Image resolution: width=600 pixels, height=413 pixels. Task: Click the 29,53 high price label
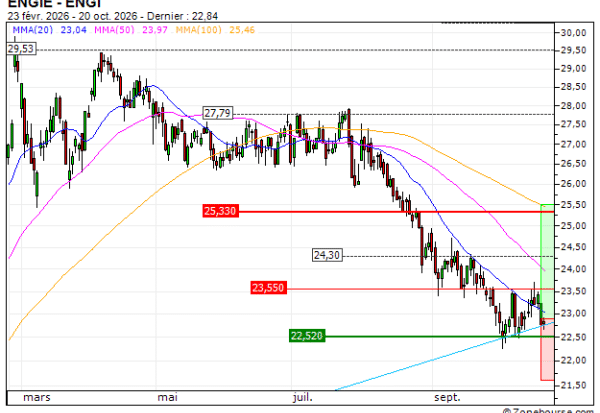[21, 49]
